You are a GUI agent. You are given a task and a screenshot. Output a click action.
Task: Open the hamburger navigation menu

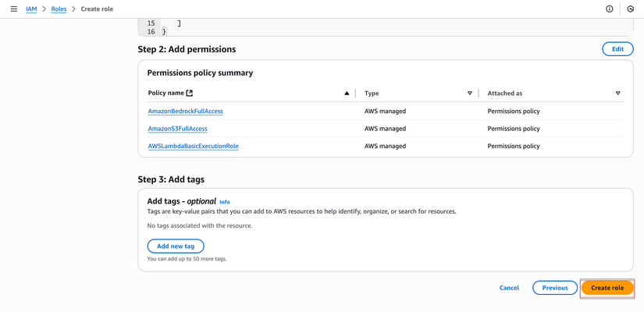click(13, 9)
